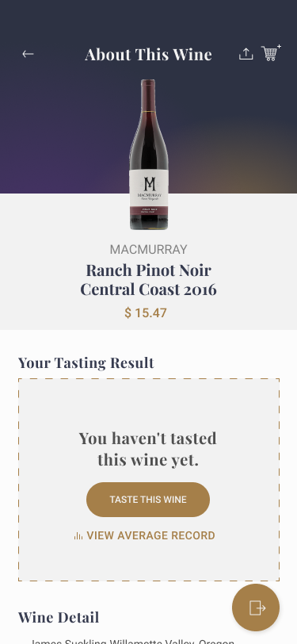Tap the M logo on the bottle label

pos(149,183)
